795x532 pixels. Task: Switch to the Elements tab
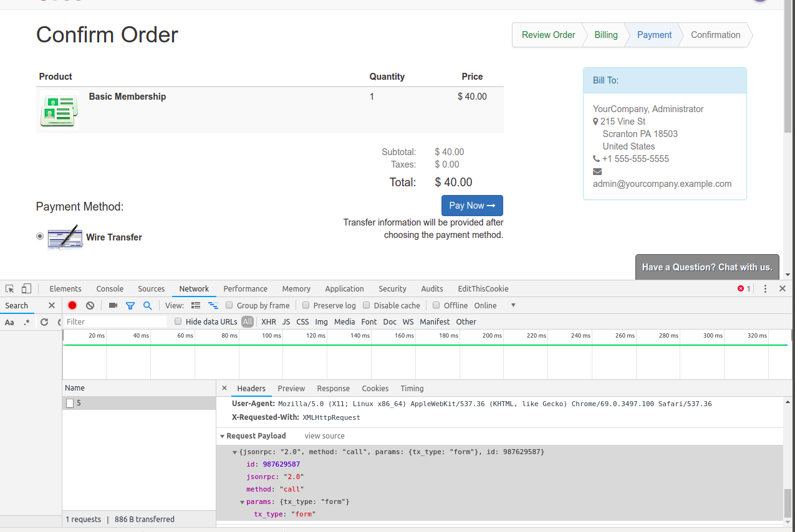(65, 288)
